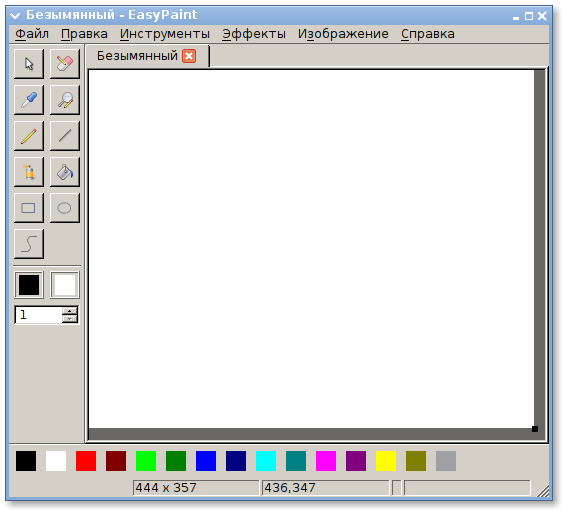Open the Файл menu

pos(32,34)
